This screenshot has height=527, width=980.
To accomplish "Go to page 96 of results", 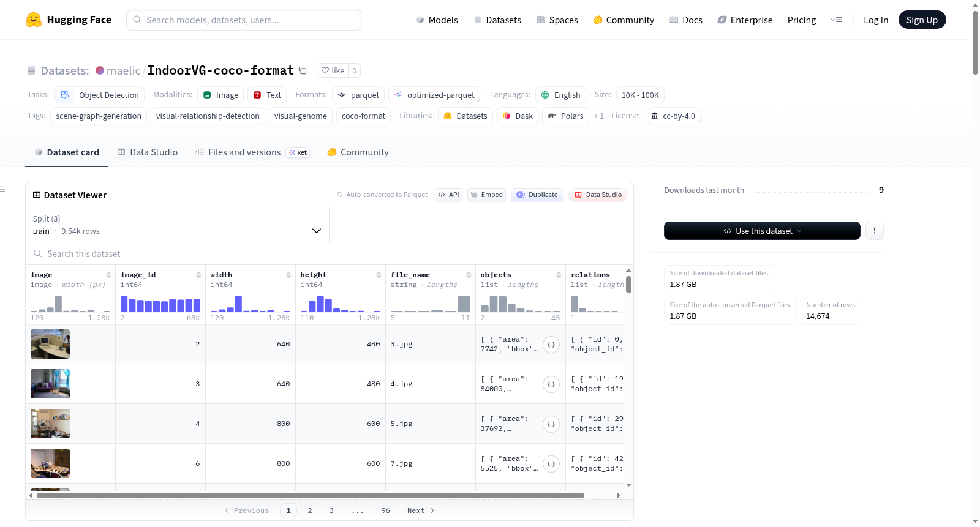I will 386,510.
